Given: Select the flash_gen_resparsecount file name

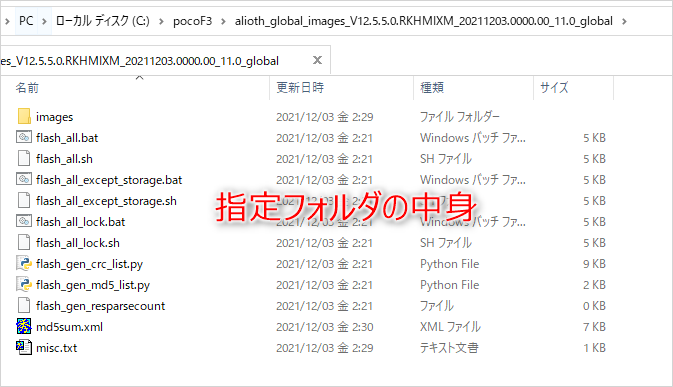Looking at the screenshot, I should [x=100, y=306].
